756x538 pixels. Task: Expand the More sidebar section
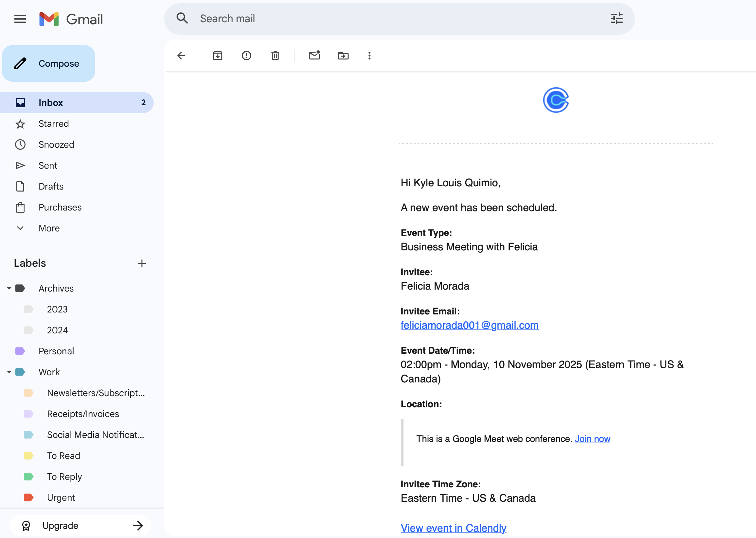pos(49,228)
